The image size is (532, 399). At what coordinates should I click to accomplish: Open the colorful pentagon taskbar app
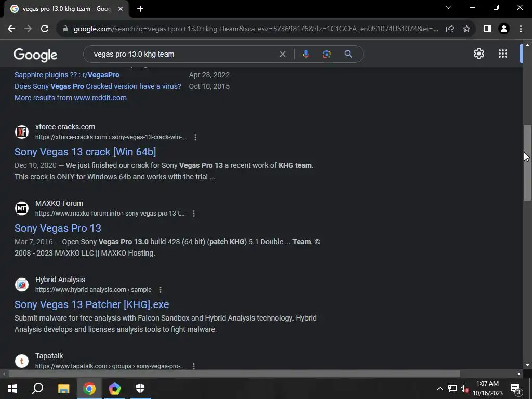point(115,389)
